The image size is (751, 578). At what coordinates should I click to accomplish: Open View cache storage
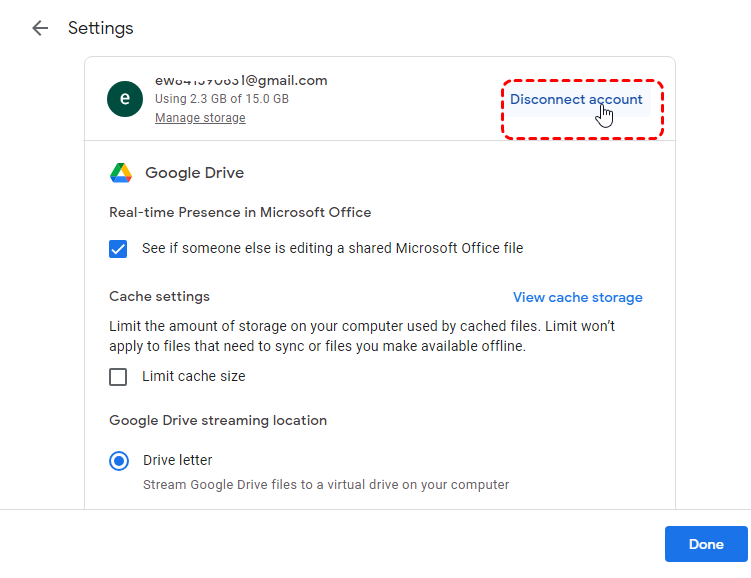[x=577, y=298]
